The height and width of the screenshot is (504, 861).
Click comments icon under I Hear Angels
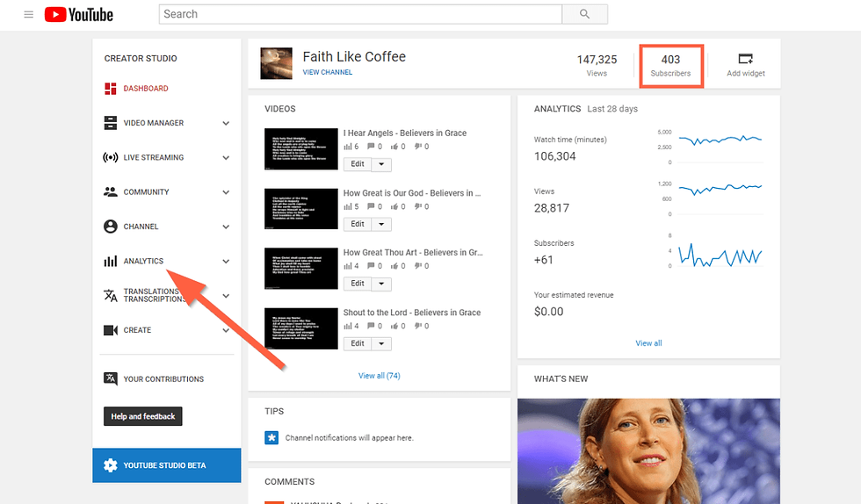(371, 147)
